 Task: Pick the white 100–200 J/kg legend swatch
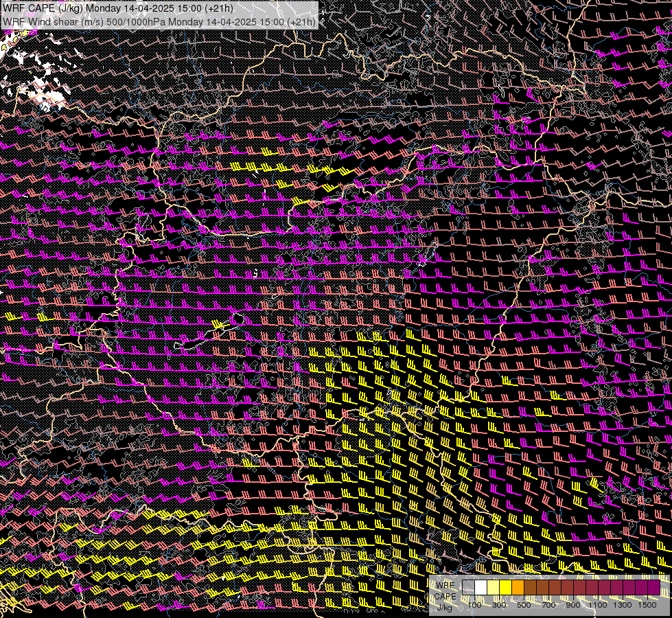(481, 588)
